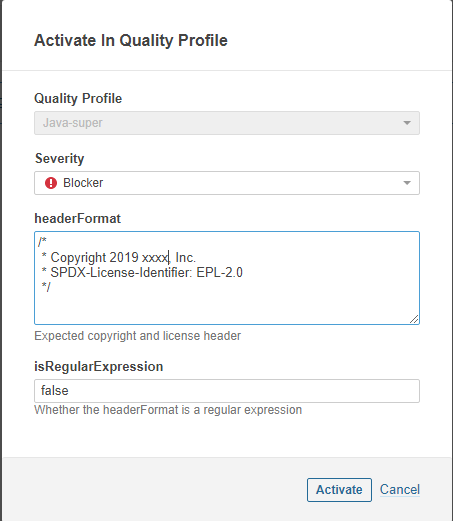Cancel the activation dialog
Image resolution: width=453 pixels, height=521 pixels.
pyautogui.click(x=400, y=490)
